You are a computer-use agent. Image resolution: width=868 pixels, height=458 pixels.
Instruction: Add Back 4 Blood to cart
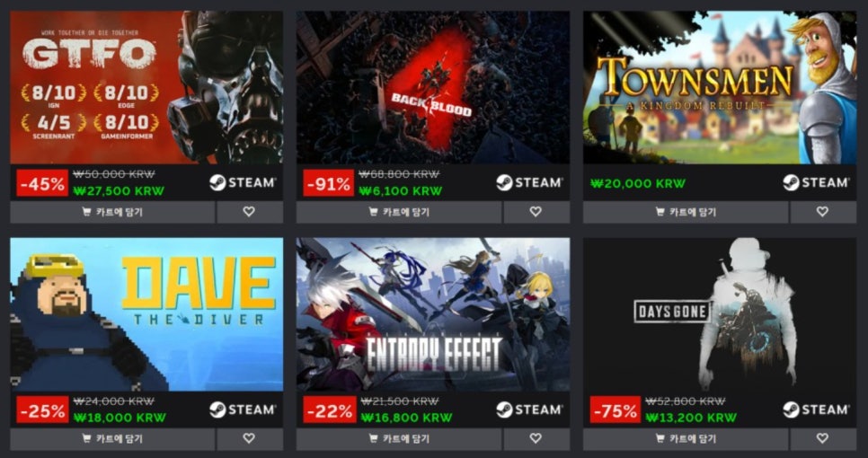(399, 212)
